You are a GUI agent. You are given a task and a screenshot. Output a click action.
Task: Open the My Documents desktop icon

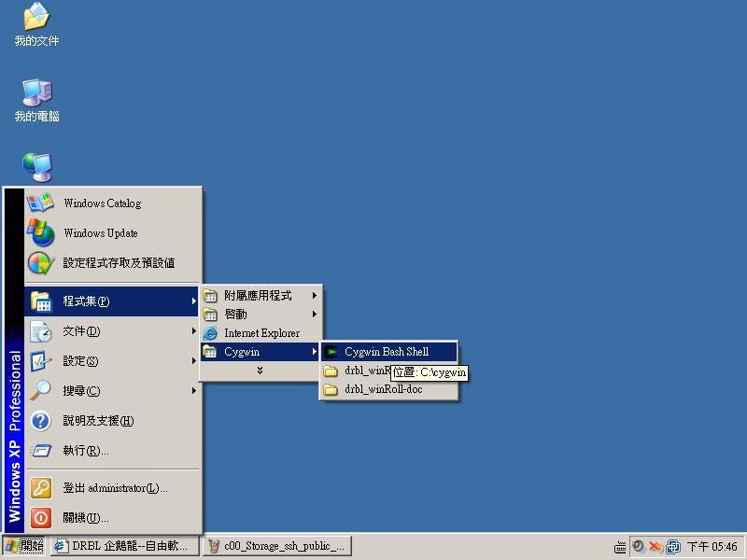[36, 19]
